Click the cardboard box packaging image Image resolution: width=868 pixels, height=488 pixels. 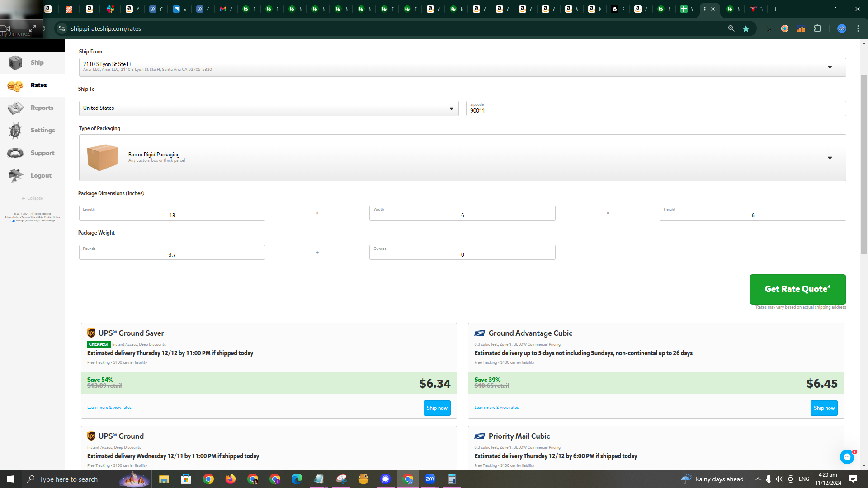[x=103, y=157]
